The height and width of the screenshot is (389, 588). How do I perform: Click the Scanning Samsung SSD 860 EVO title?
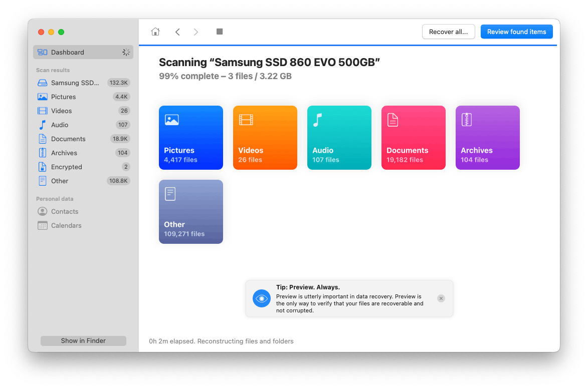tap(269, 62)
